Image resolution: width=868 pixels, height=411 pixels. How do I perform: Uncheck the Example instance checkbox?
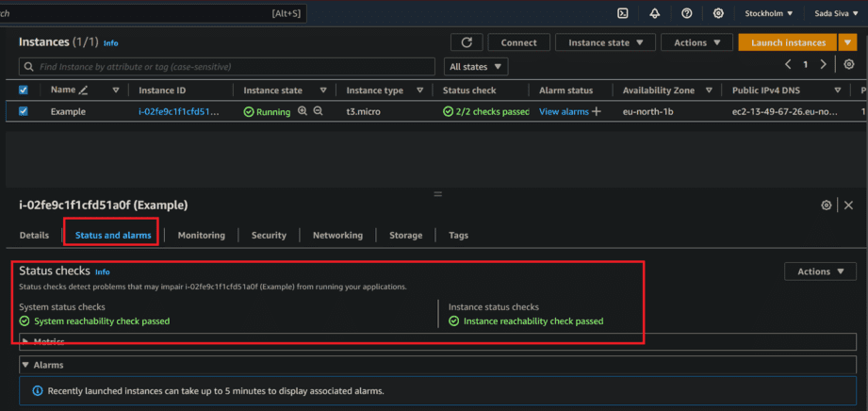click(24, 111)
